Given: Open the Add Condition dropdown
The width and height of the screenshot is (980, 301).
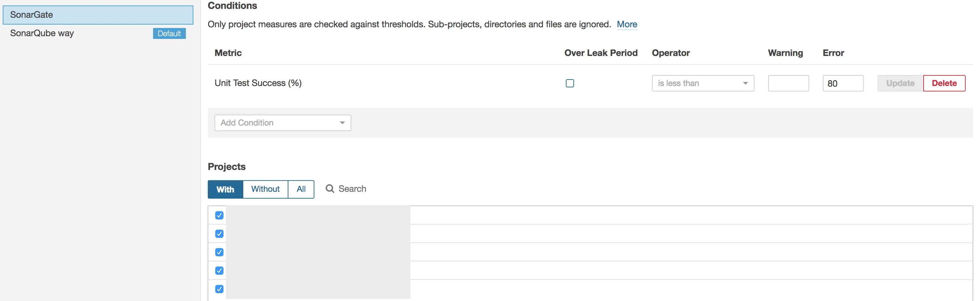Looking at the screenshot, I should click(282, 123).
